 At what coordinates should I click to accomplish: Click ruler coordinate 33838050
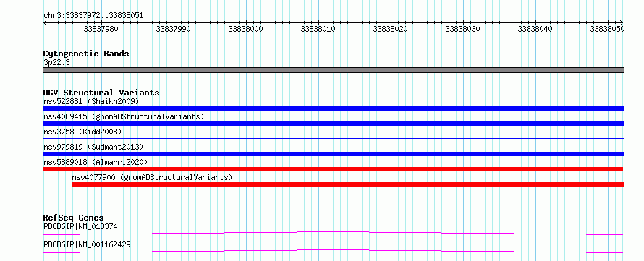click(607, 29)
